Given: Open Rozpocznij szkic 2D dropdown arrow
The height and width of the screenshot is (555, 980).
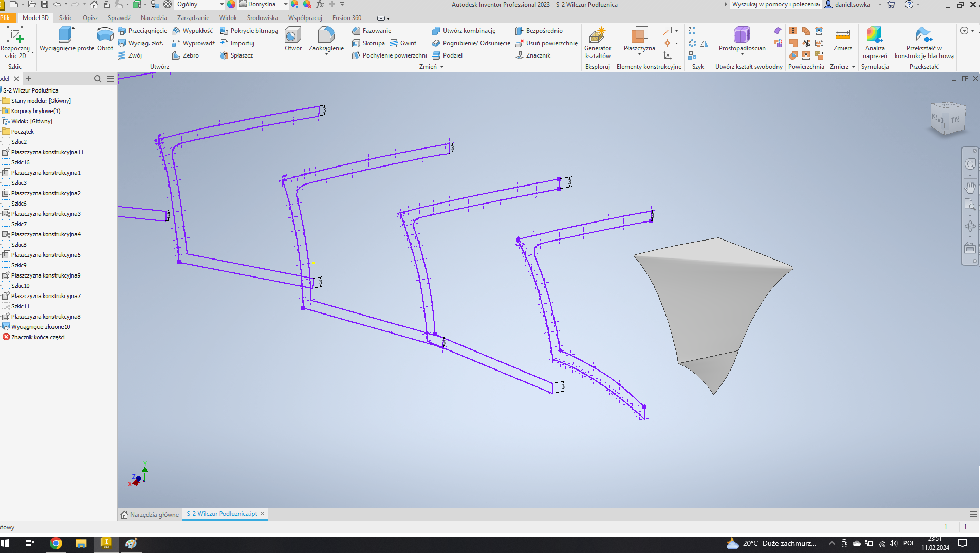Looking at the screenshot, I should pos(32,52).
